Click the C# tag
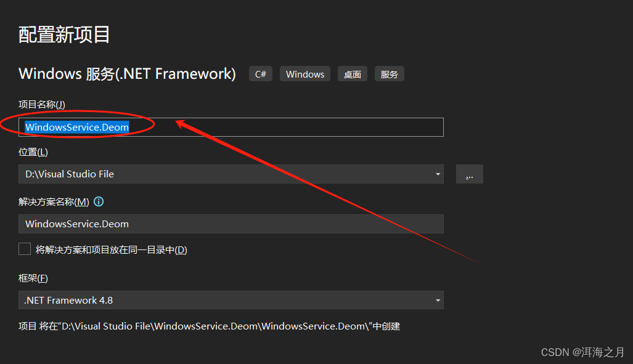Screen dimensions: 633x364 coord(261,74)
